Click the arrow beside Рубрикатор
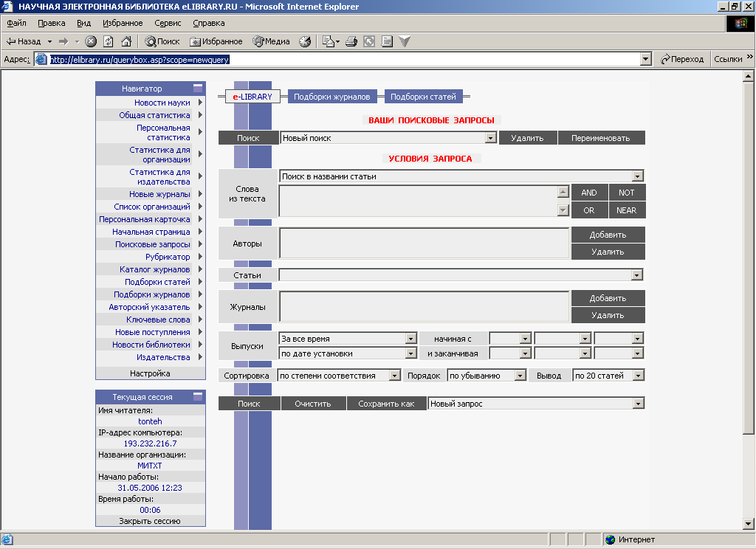Image resolution: width=756 pixels, height=549 pixels. coord(200,257)
